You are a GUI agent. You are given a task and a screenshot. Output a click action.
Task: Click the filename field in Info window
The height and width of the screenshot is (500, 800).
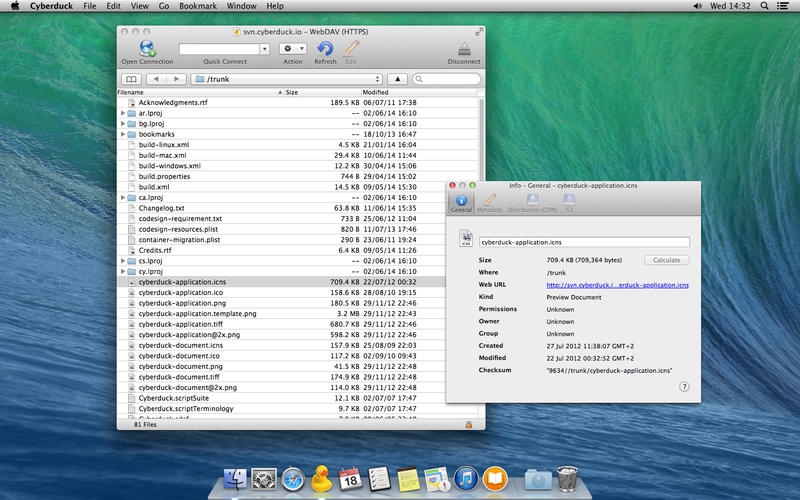pyautogui.click(x=584, y=242)
